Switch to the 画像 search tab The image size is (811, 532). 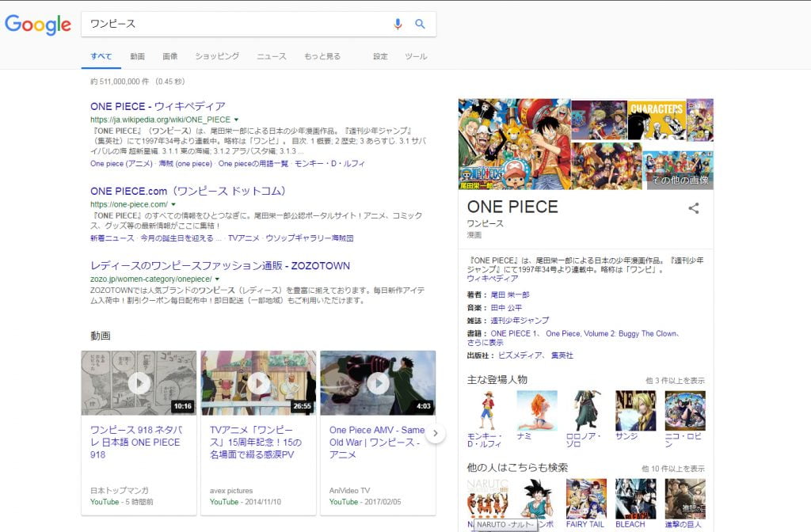tap(169, 56)
